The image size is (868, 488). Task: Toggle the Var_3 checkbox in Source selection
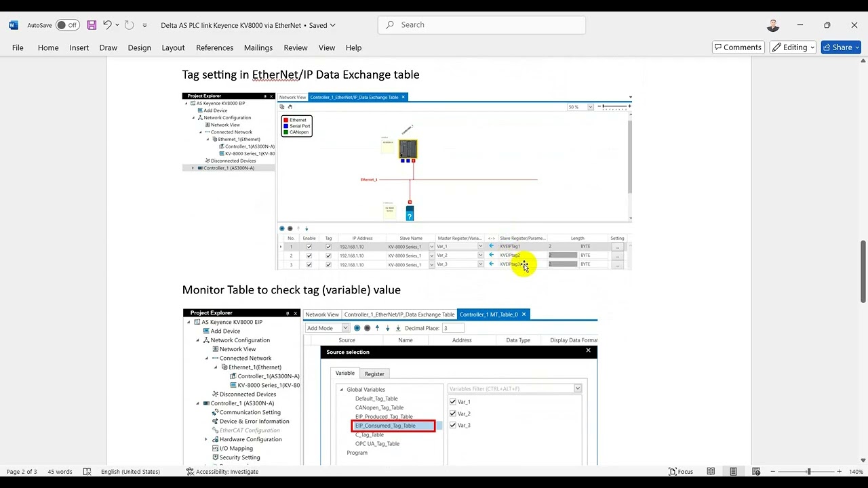click(453, 425)
